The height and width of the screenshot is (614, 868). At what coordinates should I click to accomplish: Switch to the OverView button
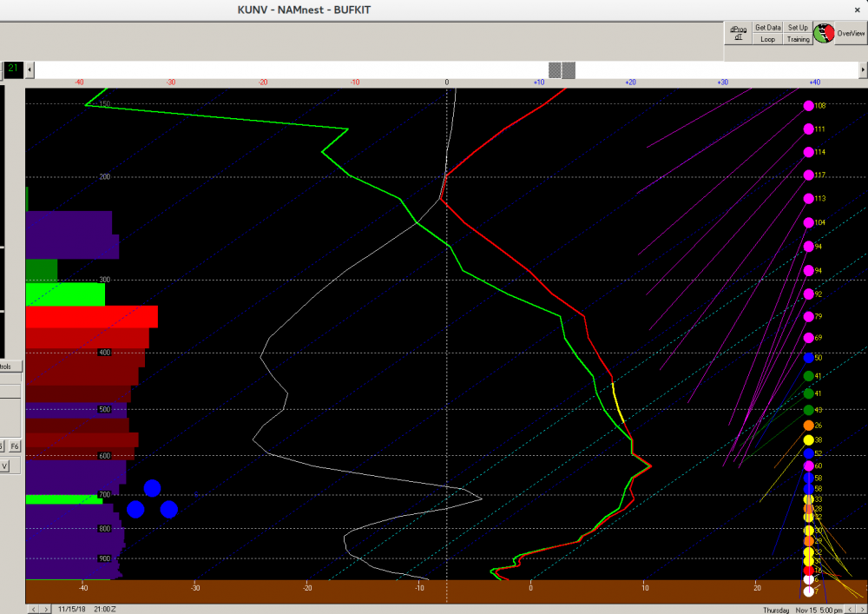(851, 33)
